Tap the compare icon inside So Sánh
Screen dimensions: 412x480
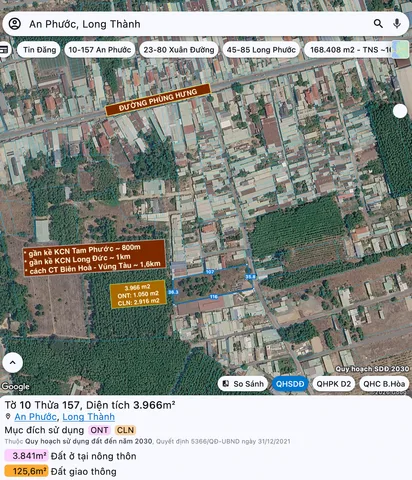(x=226, y=384)
